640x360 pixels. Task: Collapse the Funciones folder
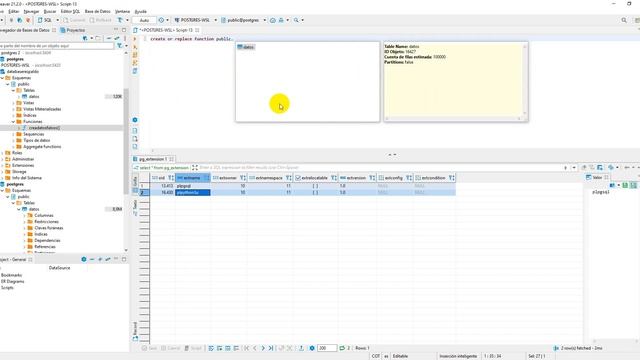click(x=13, y=122)
